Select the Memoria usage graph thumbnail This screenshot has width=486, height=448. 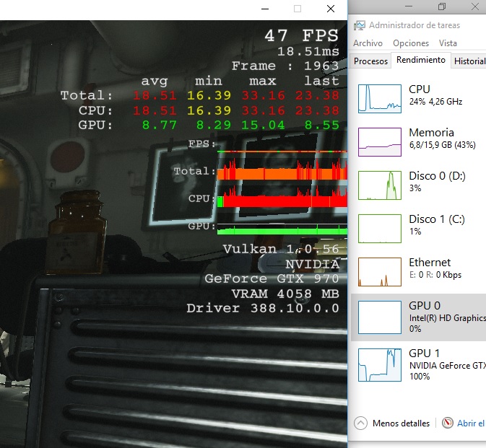pos(380,142)
